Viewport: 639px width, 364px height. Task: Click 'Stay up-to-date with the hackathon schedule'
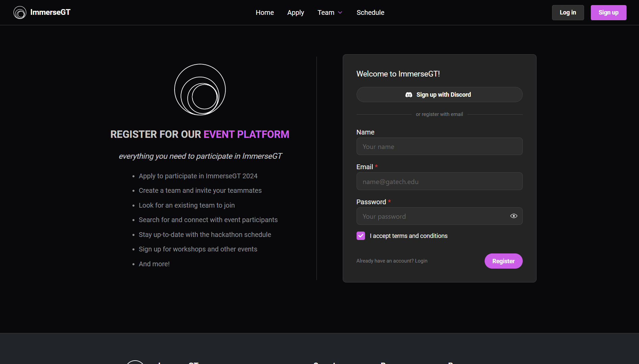pyautogui.click(x=205, y=235)
